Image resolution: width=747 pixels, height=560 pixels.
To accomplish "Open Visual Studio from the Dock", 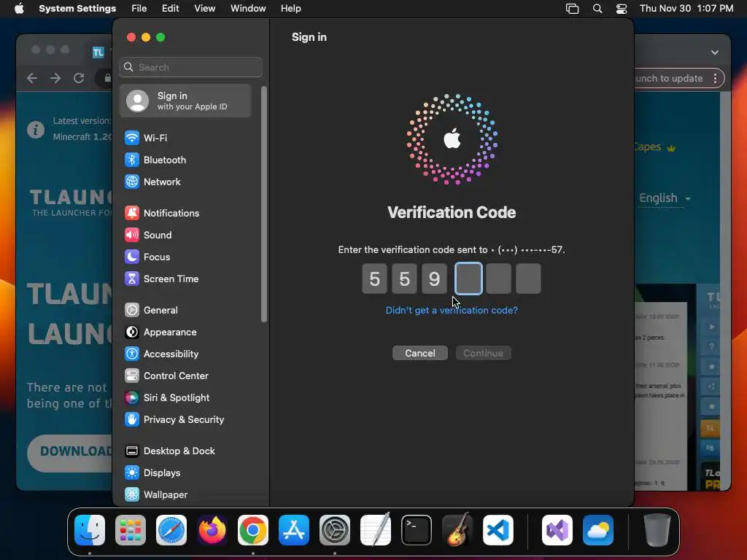I will point(557,530).
